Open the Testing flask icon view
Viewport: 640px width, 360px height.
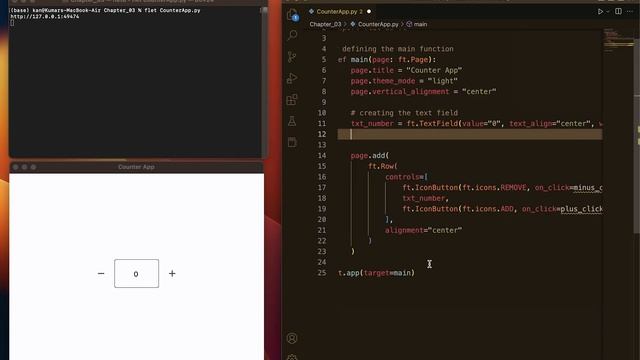pos(292,121)
